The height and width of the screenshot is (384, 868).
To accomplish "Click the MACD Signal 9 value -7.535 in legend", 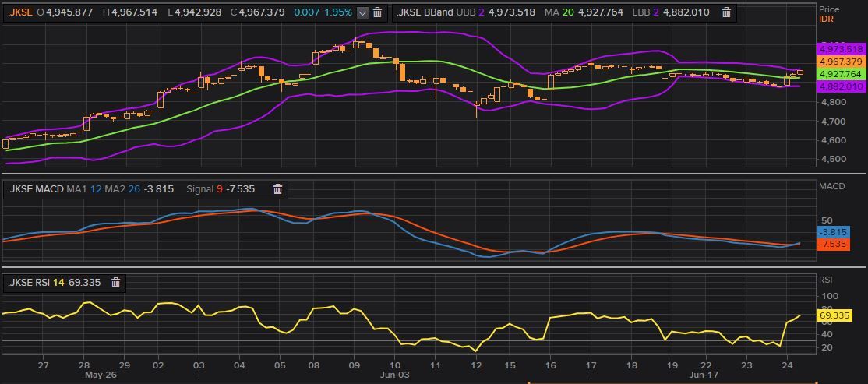I will click(x=240, y=189).
